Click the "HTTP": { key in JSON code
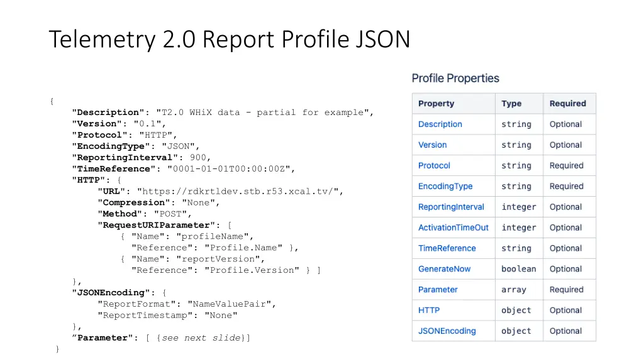This screenshot has height=362, width=644. point(96,180)
